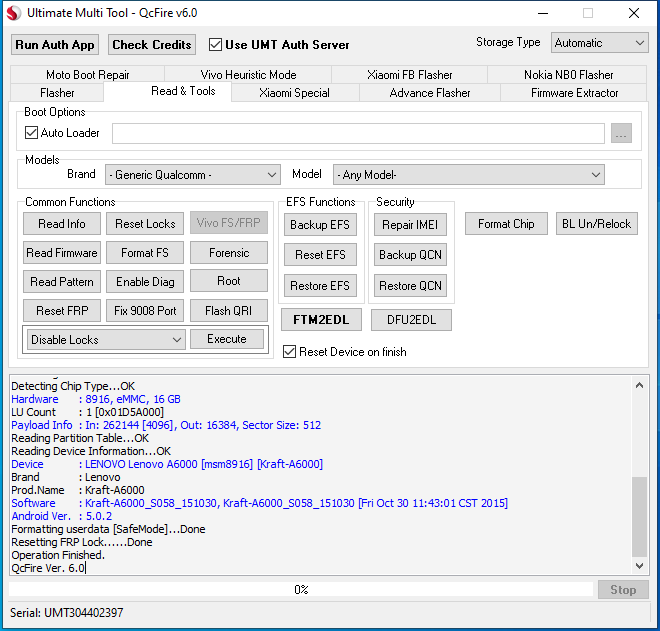Click the browse loader button with dots

pyautogui.click(x=621, y=133)
